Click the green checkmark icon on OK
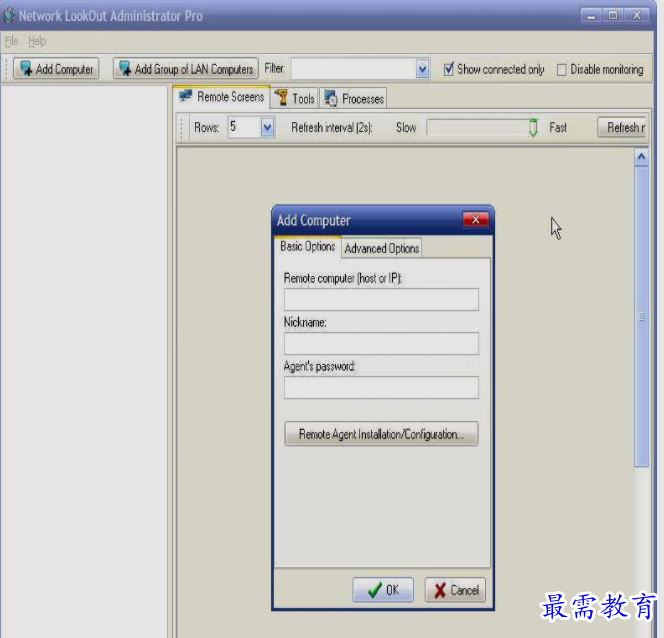This screenshot has height=638, width=664. coord(375,590)
